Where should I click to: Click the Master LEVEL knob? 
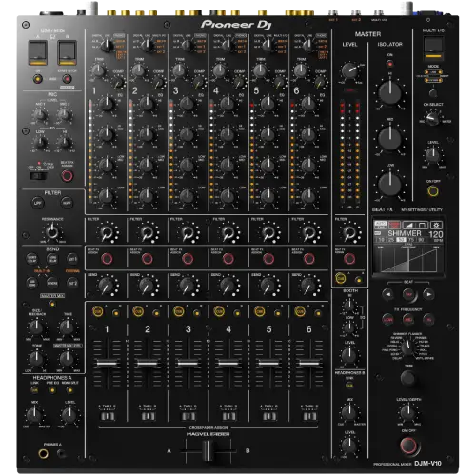349,71
